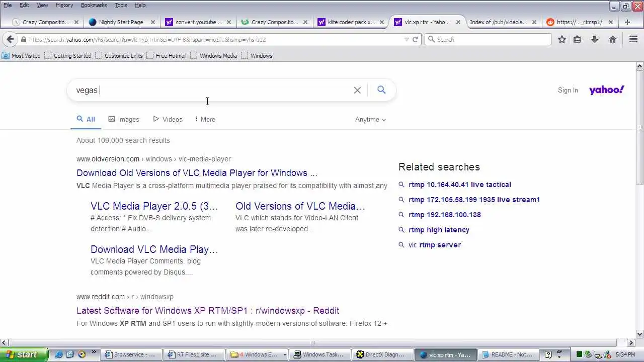Open the Bookmarks menu
Viewport: 644px width, 362px height.
coord(94,5)
